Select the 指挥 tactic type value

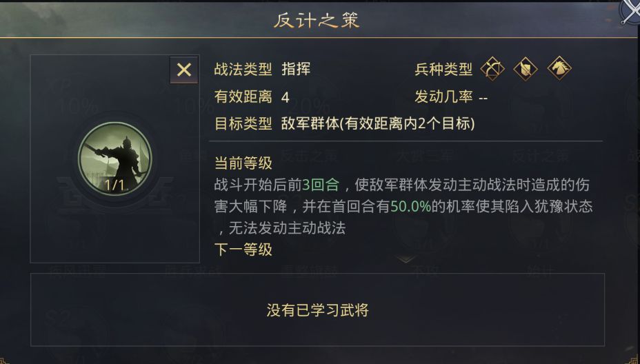pyautogui.click(x=296, y=69)
